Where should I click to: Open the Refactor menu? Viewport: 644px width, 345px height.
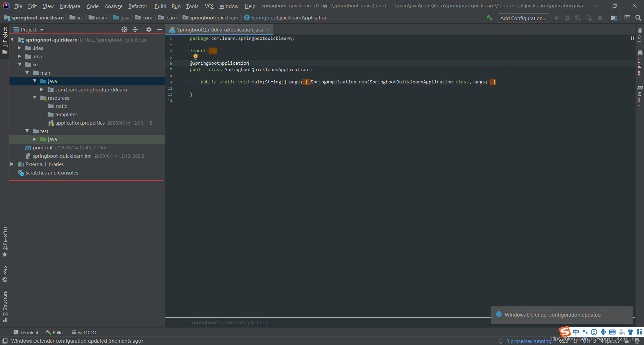tap(138, 6)
